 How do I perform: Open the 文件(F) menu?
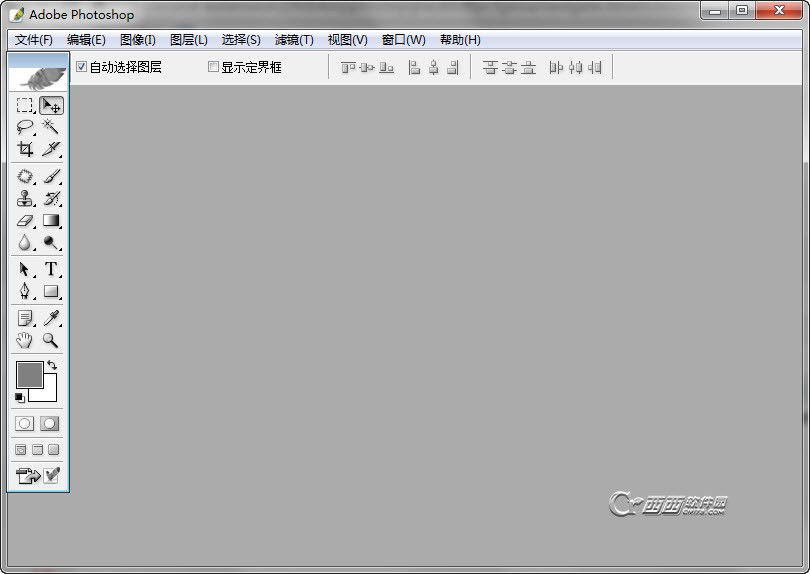34,40
